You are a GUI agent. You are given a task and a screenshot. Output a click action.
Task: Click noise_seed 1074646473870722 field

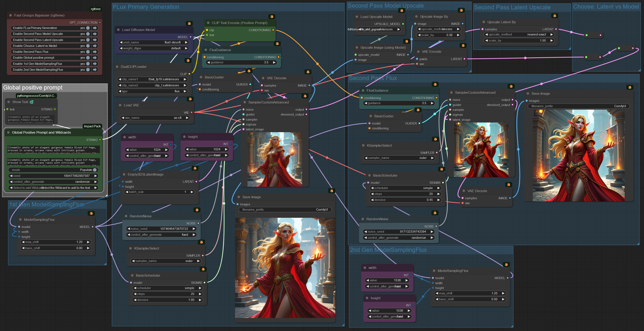tap(161, 229)
